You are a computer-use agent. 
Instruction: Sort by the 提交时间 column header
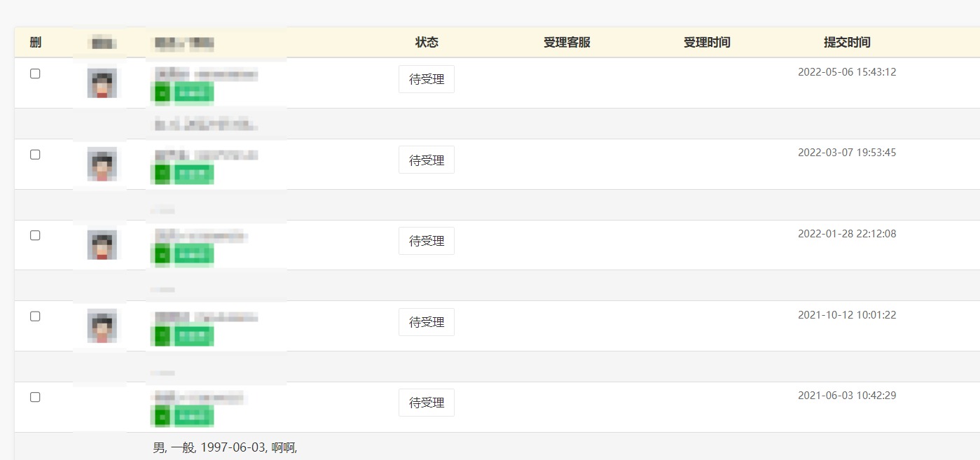847,43
